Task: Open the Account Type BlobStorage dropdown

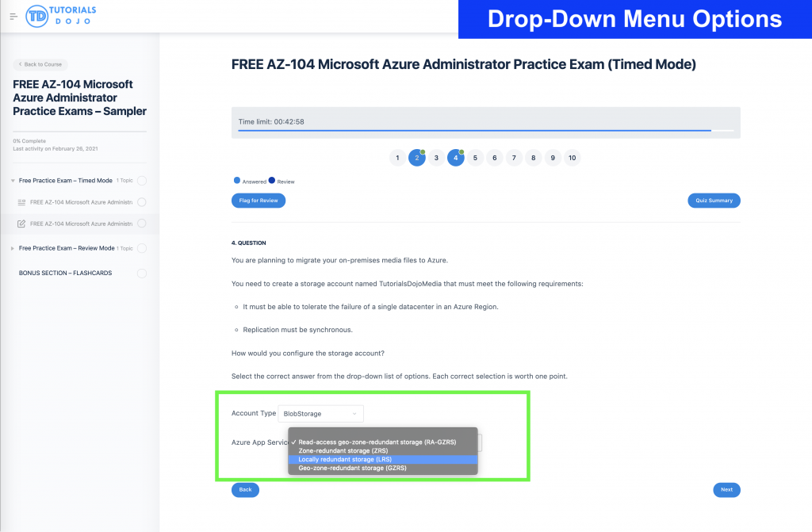Action: pyautogui.click(x=320, y=413)
